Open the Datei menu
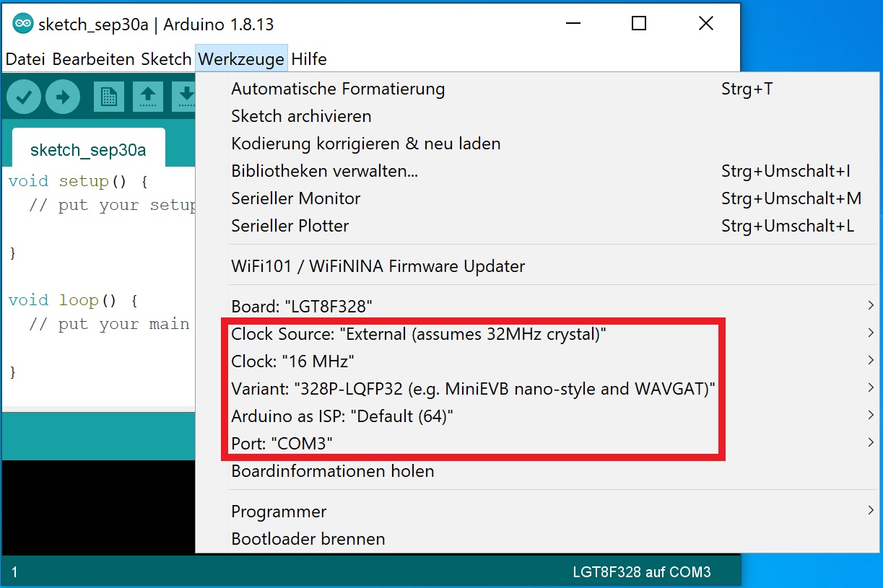Screen dimensions: 883x588 [25, 59]
